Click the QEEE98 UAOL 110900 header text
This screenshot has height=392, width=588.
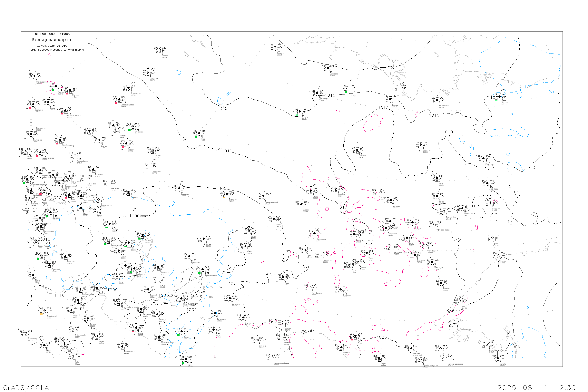click(x=53, y=34)
